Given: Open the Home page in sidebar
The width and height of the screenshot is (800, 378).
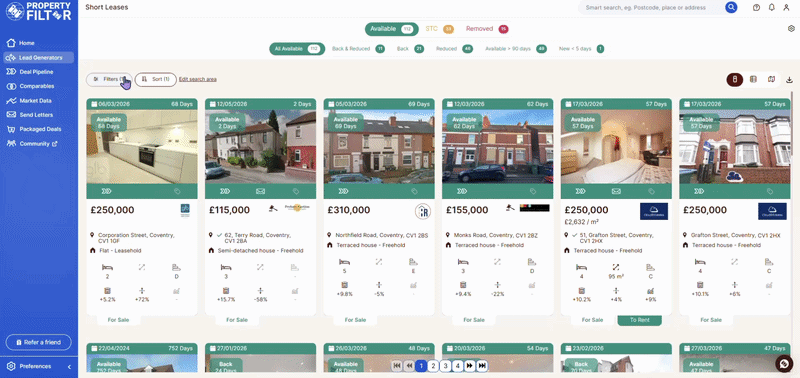Looking at the screenshot, I should click(x=27, y=43).
